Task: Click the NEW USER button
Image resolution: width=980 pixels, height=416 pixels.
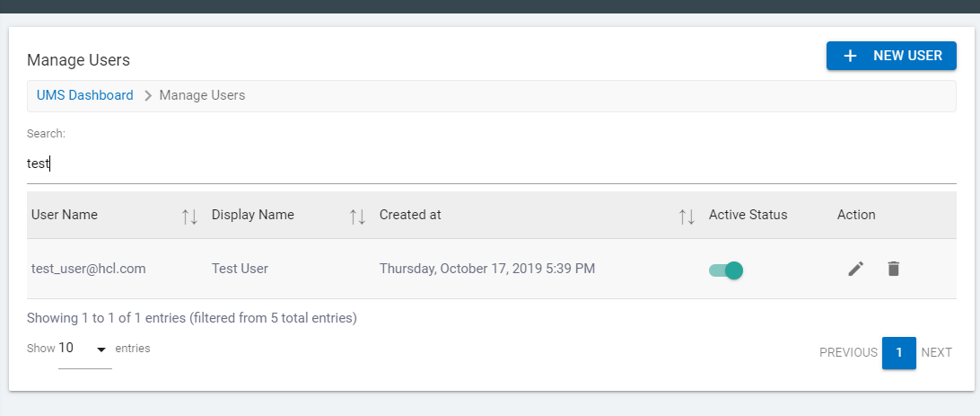Action: pos(890,56)
